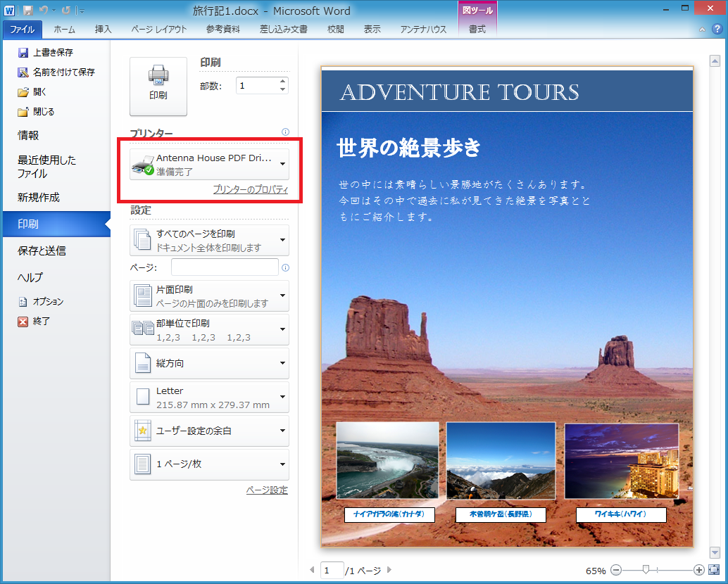Click the page number input field below preview
This screenshot has width=728, height=584.
332,570
